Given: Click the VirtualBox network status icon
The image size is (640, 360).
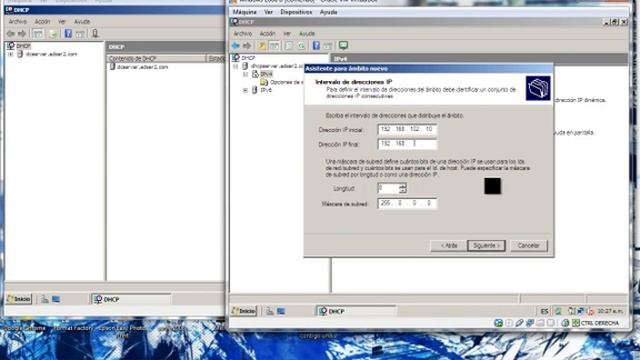Looking at the screenshot, I should point(530,323).
